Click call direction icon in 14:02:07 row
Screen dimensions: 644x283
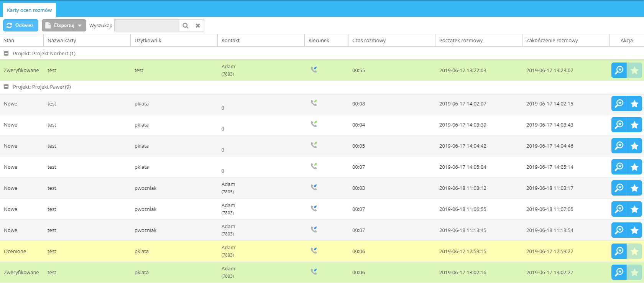314,103
